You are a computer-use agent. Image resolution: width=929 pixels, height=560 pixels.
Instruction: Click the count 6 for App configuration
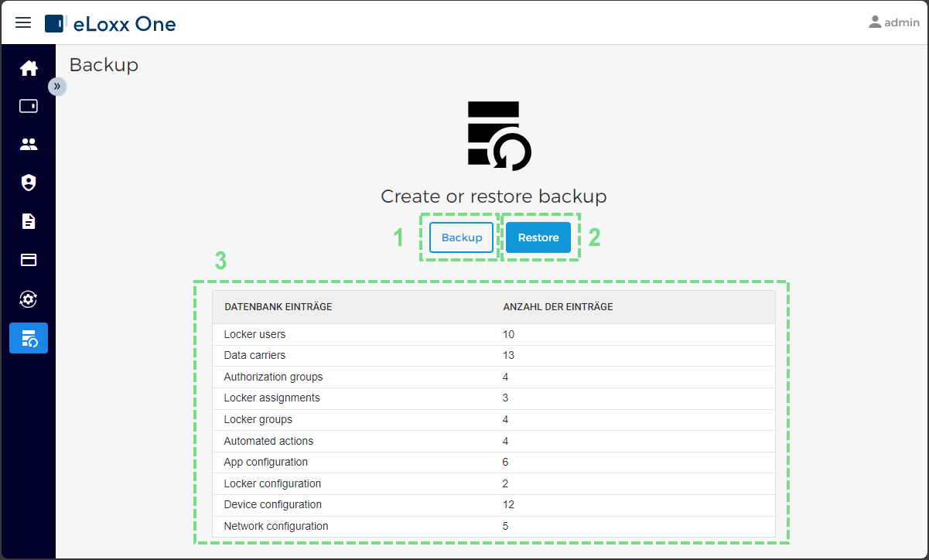[x=505, y=463]
